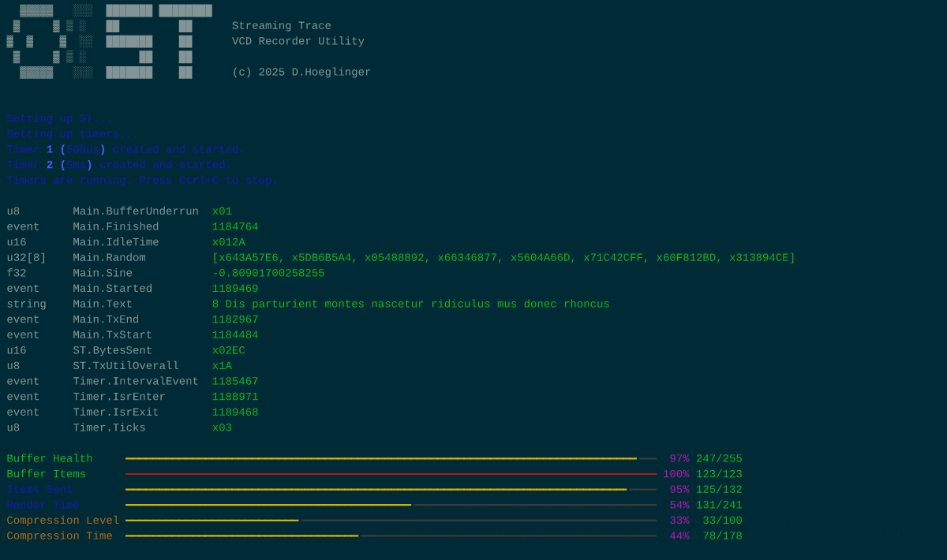Click the ST.BytesSent value x02EC
The width and height of the screenshot is (947, 560).
(228, 351)
